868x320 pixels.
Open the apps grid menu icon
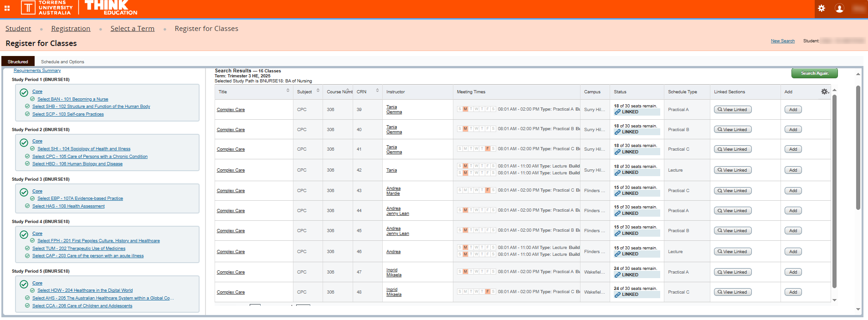(x=7, y=8)
